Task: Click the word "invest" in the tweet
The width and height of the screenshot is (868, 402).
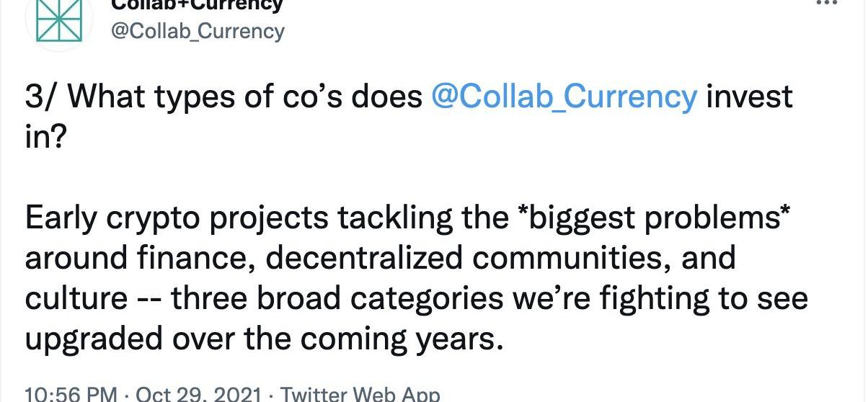Action: (x=748, y=97)
